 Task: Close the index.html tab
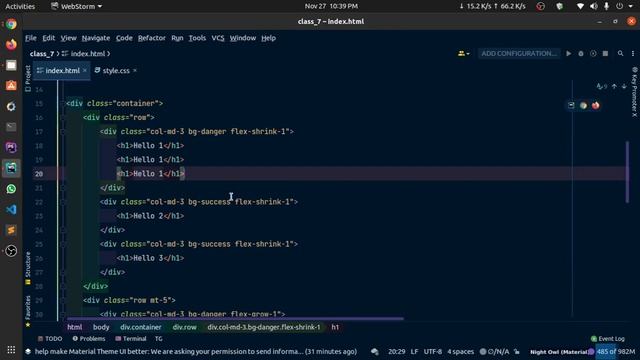click(x=85, y=71)
